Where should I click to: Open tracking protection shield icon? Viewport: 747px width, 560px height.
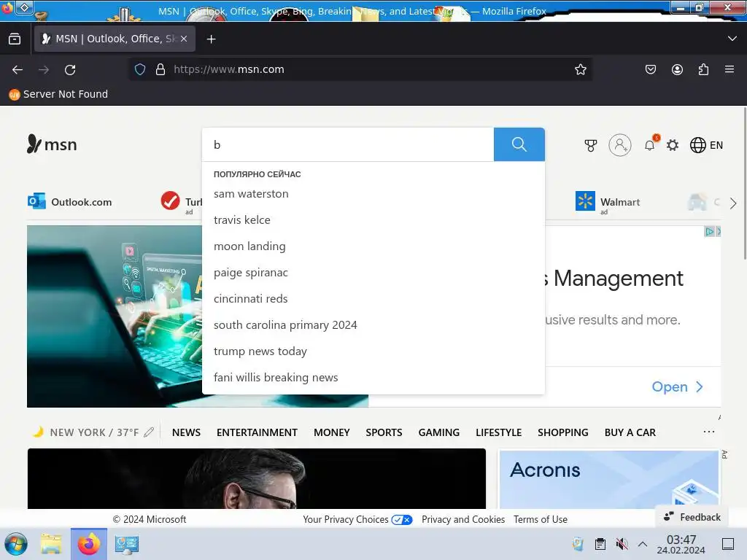pyautogui.click(x=139, y=69)
